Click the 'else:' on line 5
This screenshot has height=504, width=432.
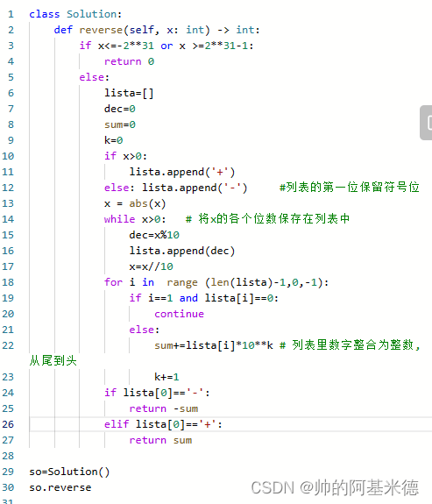[x=95, y=77]
